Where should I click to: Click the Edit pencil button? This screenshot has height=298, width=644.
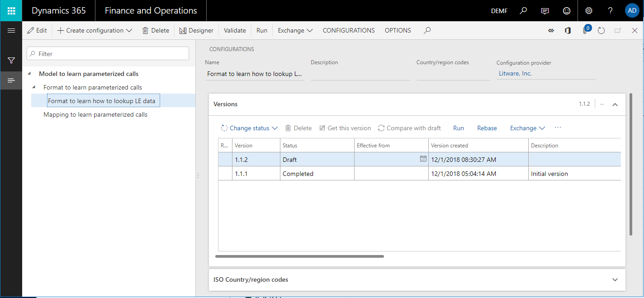37,30
